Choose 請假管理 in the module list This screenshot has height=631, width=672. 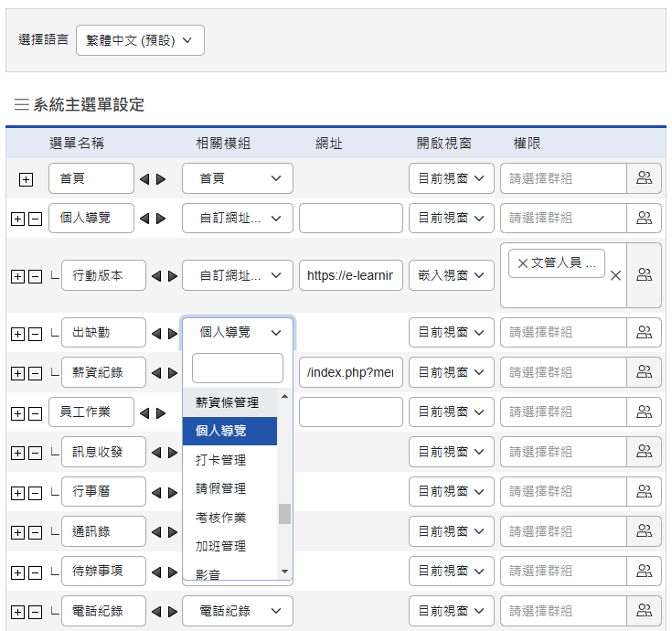(x=221, y=488)
